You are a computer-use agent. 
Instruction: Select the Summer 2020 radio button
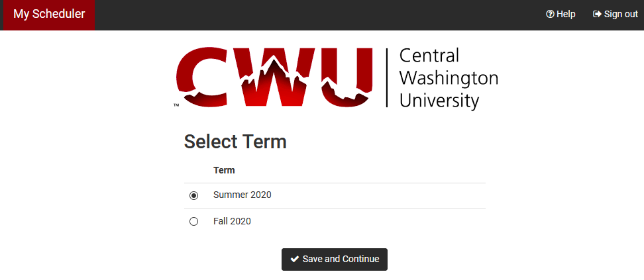(x=193, y=195)
